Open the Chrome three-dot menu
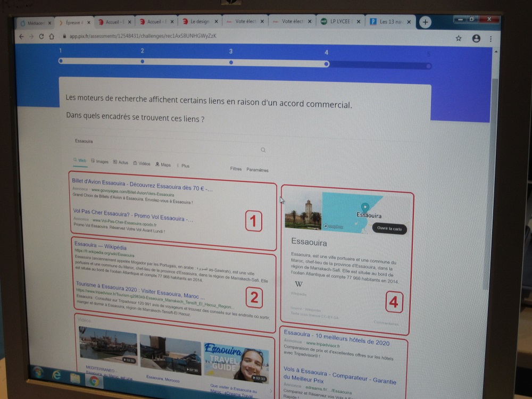Screen dimensions: 532x399 tap(491, 39)
